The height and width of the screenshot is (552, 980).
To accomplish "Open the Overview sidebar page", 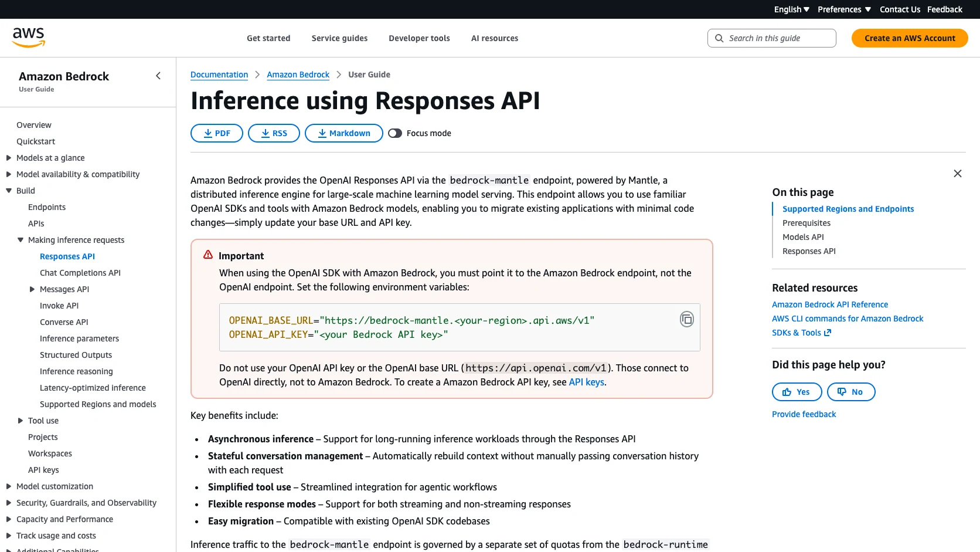I will [34, 125].
